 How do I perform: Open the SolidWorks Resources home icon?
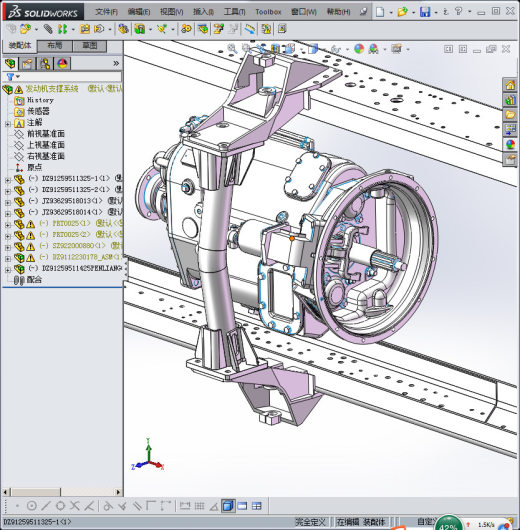tap(510, 85)
